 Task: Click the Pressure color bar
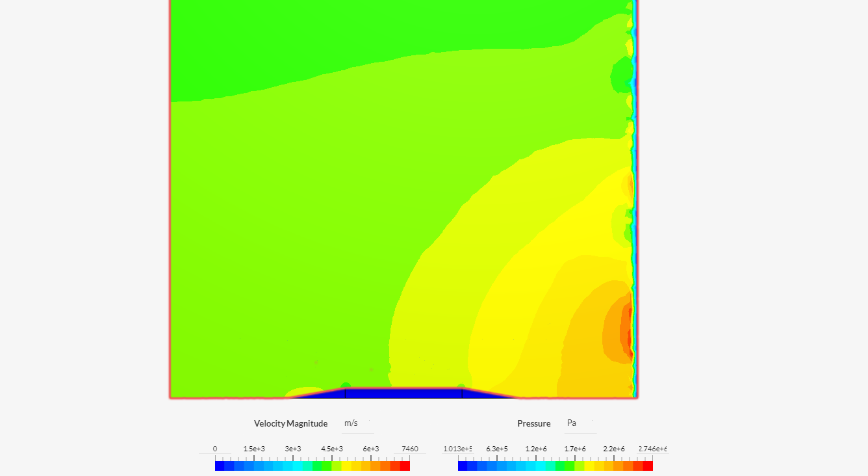point(555,466)
